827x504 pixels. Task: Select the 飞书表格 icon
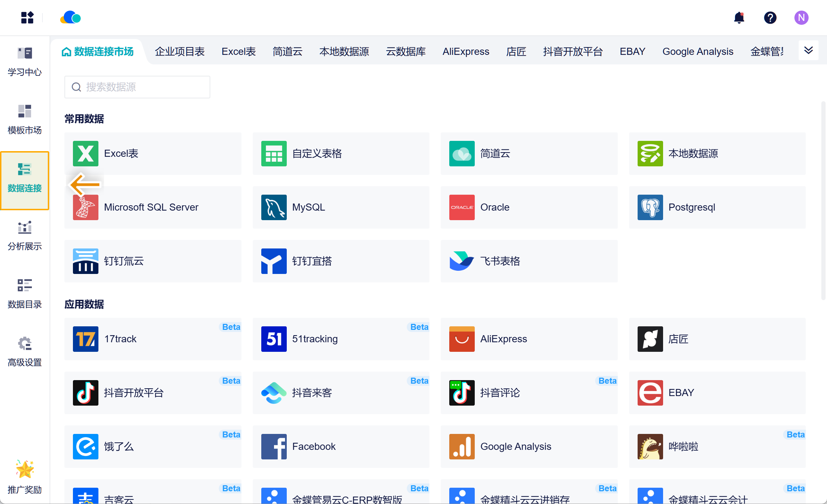[x=462, y=261]
